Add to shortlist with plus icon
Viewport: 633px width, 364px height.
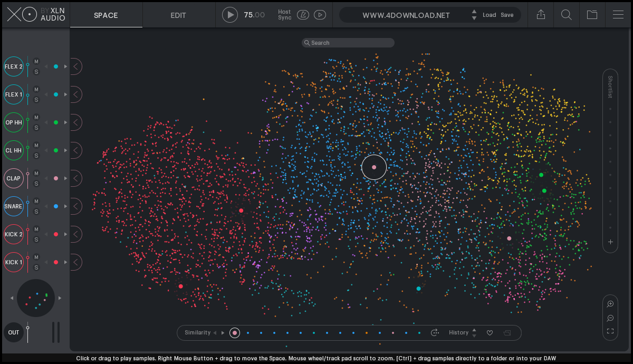[610, 242]
